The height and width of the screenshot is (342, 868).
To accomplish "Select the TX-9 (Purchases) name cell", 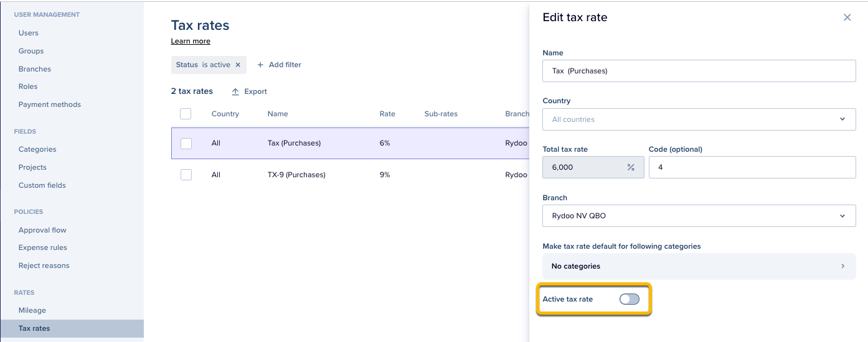I will point(296,175).
